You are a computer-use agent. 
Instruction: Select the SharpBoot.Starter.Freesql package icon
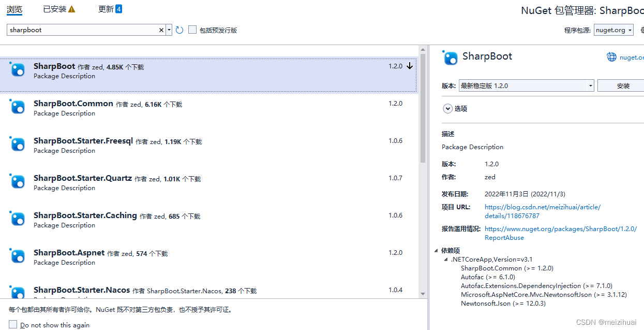[x=18, y=144]
